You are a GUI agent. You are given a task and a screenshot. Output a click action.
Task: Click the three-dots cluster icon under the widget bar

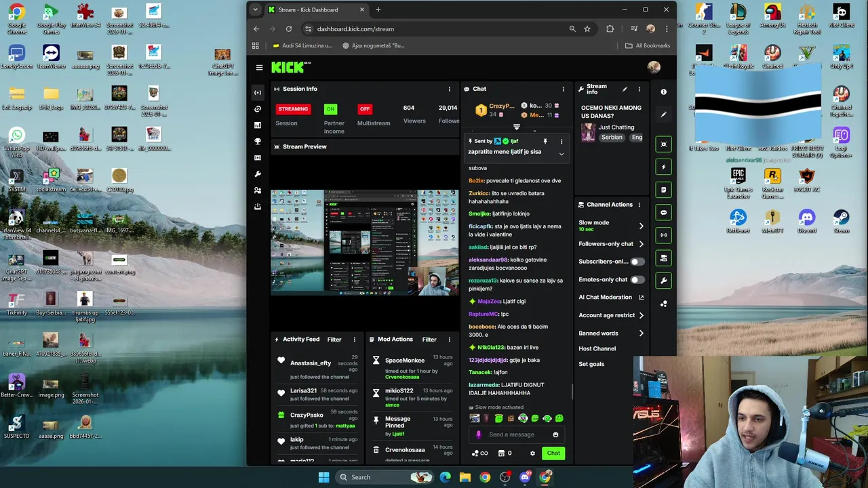coord(663,304)
